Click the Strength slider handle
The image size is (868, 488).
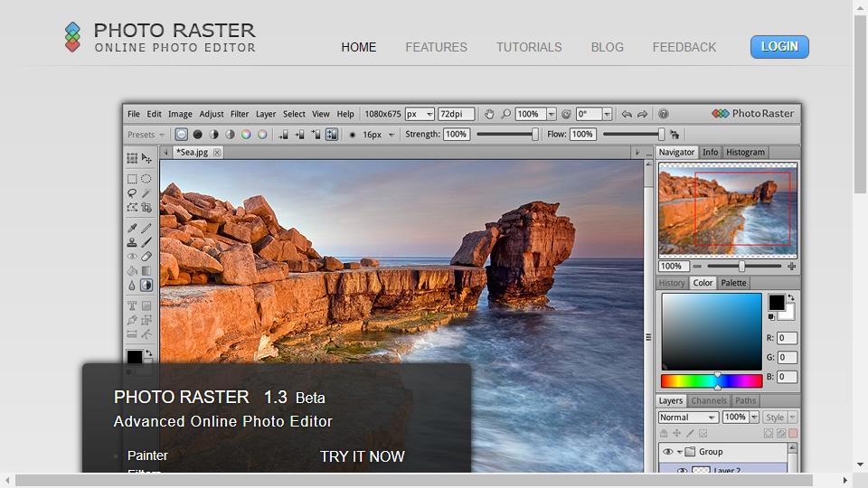(x=534, y=135)
